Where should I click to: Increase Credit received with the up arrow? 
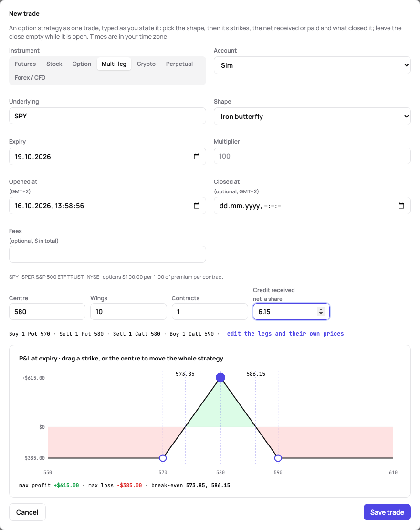pyautogui.click(x=321, y=309)
